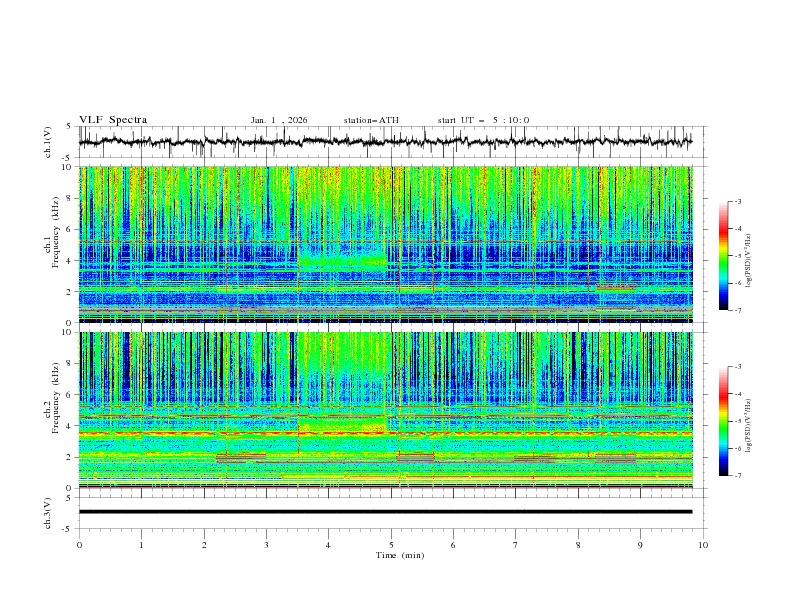This screenshot has height=612, width=792.
Task: Click the 'ch.1(V)' waveform axis label
Action: (x=48, y=142)
